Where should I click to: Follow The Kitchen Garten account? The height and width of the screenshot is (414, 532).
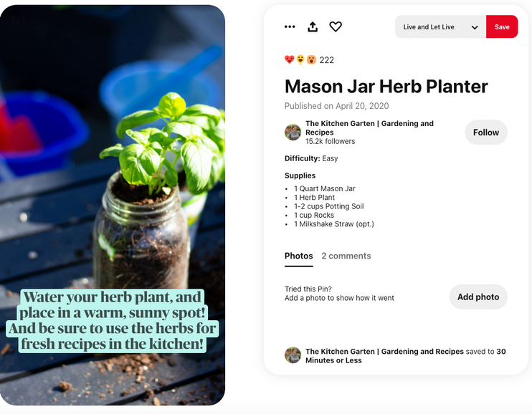click(x=486, y=133)
